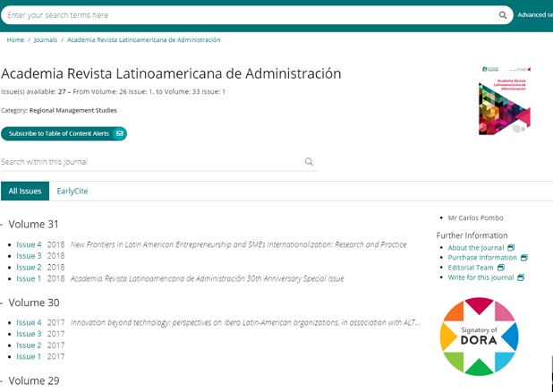Open About the Journal link
The image size is (553, 392).
(x=476, y=248)
